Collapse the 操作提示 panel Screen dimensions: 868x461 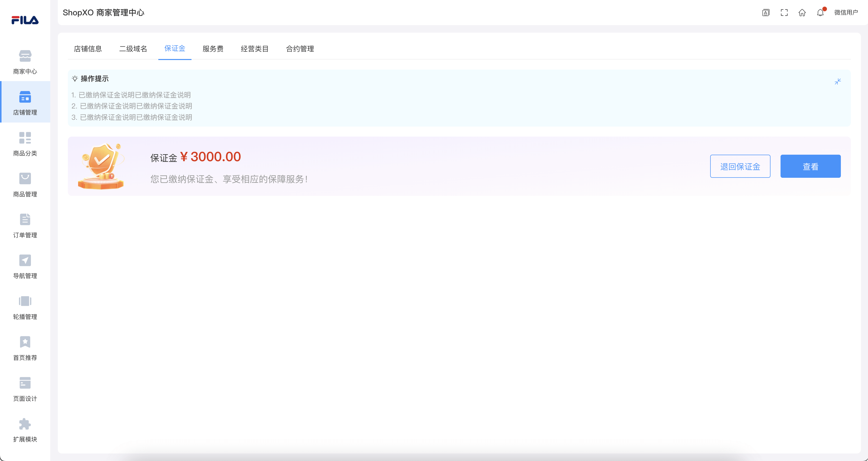[x=838, y=82]
